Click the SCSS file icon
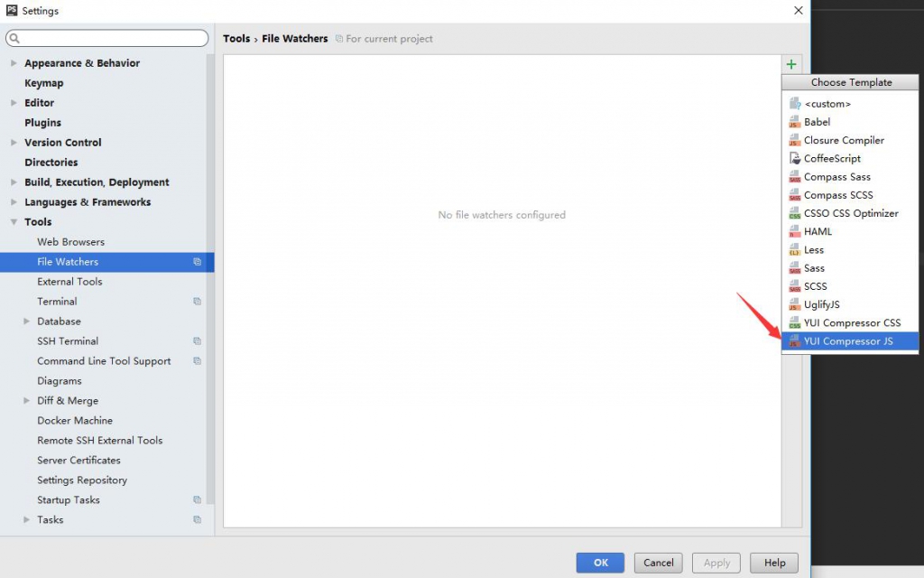This screenshot has width=924, height=578. point(794,286)
